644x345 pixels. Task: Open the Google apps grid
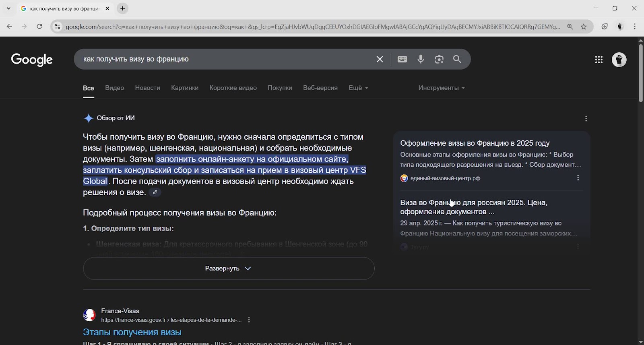click(x=599, y=60)
